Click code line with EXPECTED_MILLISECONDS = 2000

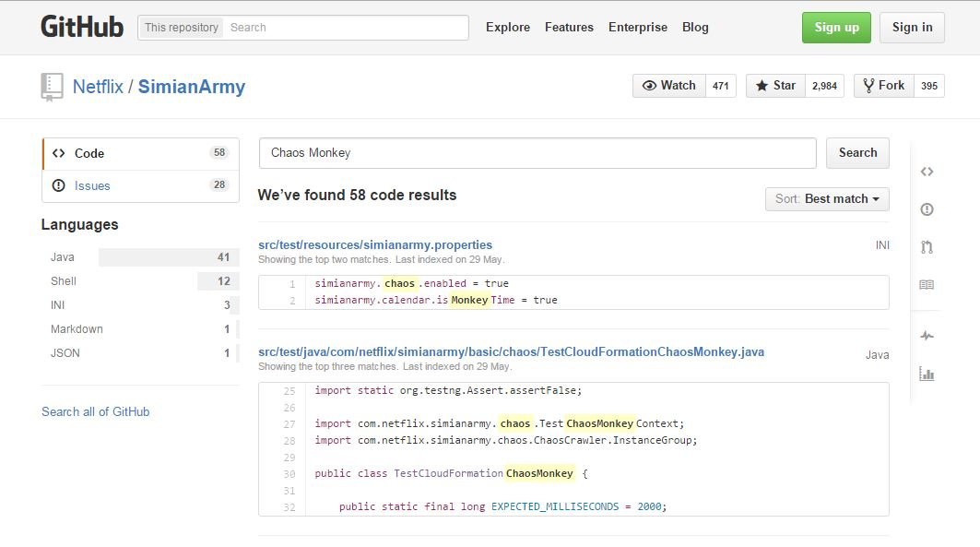(503, 506)
